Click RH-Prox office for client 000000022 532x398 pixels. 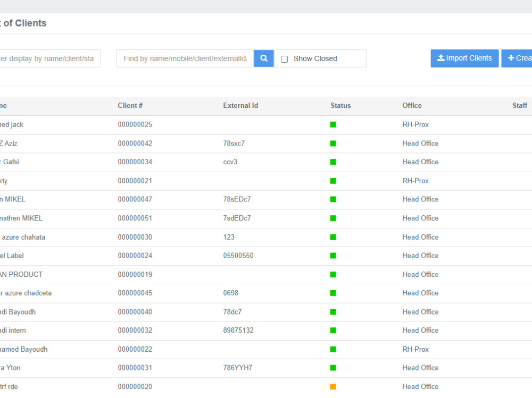pos(415,349)
